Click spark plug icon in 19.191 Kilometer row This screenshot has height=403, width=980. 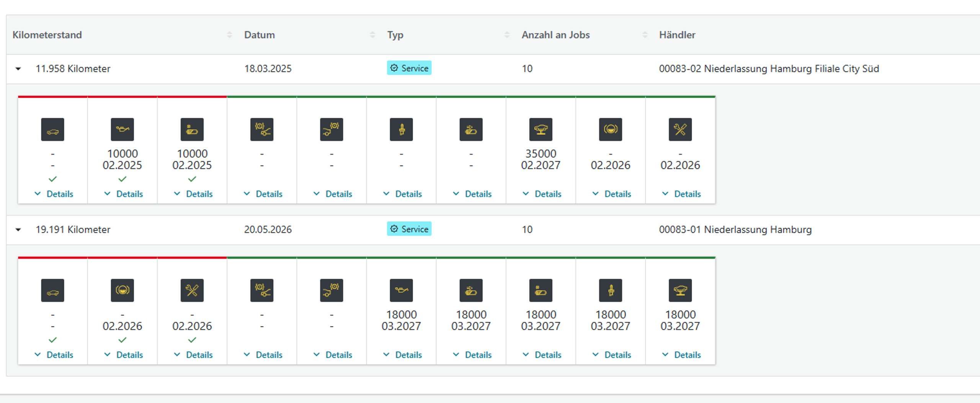[610, 290]
